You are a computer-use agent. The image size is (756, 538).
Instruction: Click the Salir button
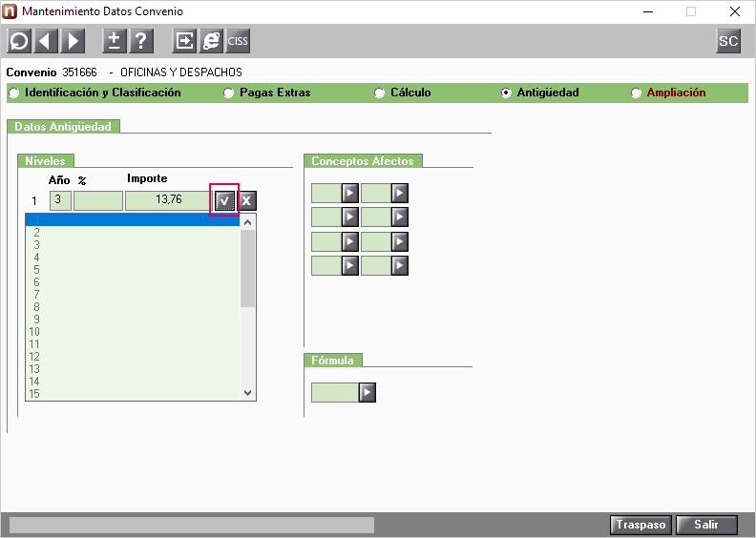(x=706, y=525)
